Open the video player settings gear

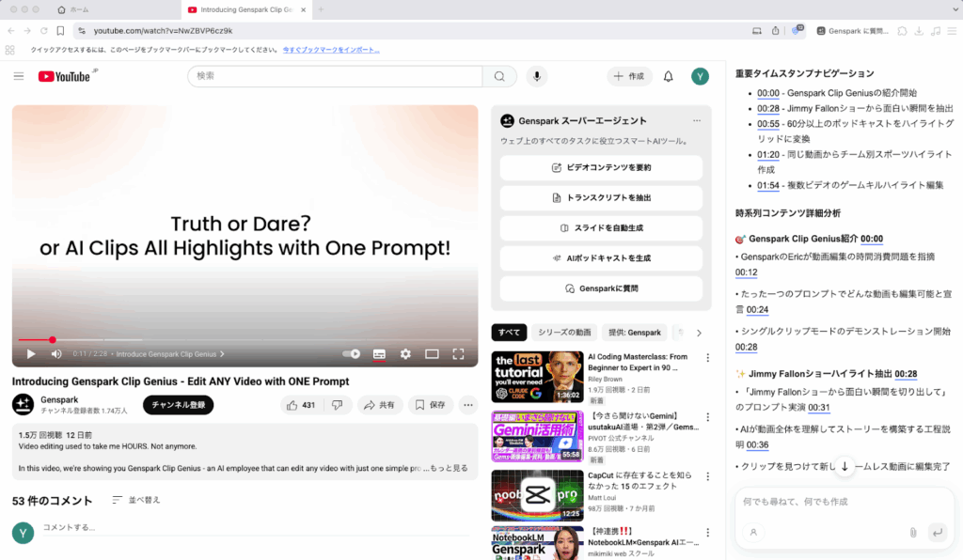[x=405, y=354]
